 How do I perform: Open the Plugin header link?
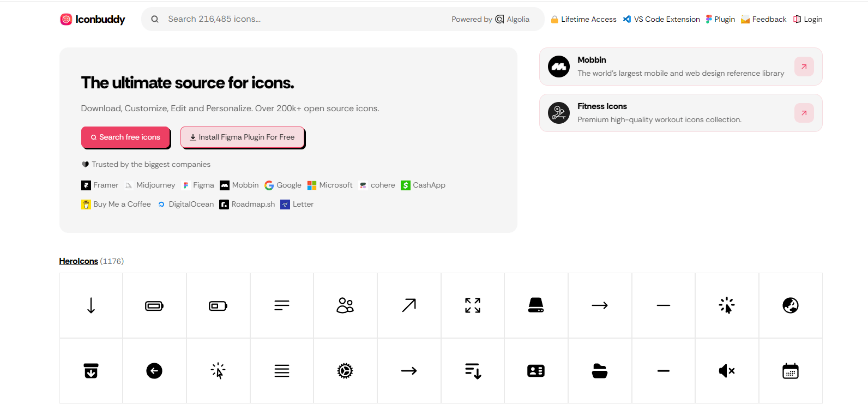tap(720, 19)
